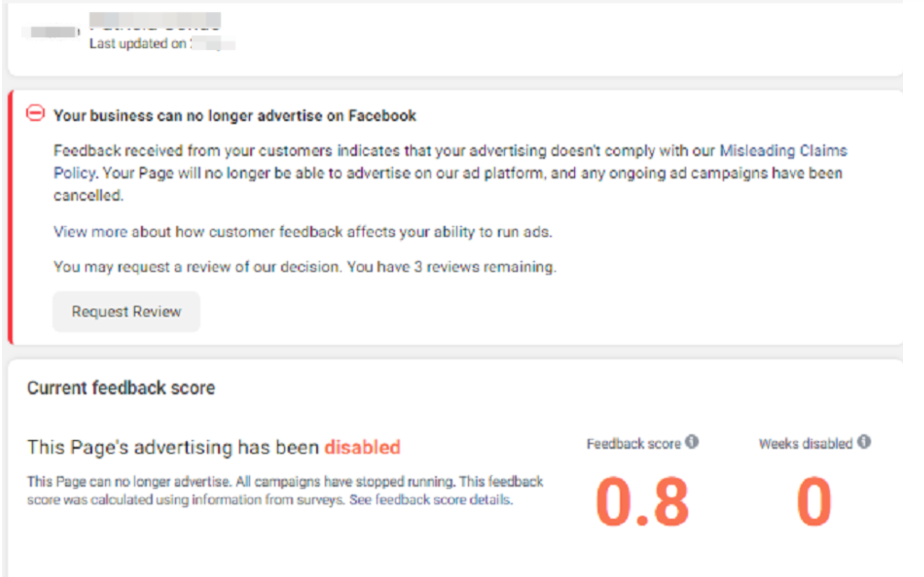Click the blurred Page name at top
The width and height of the screenshot is (924, 577).
pyautogui.click(x=155, y=21)
